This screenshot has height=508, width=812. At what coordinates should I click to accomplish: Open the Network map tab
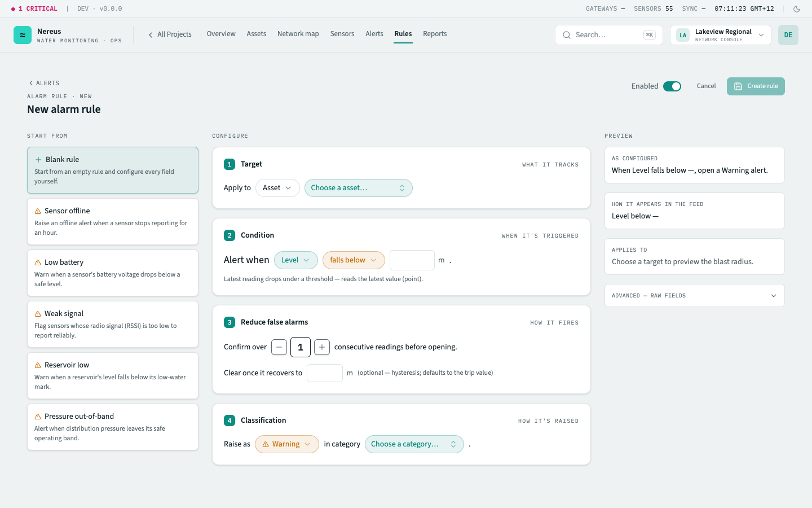click(298, 34)
